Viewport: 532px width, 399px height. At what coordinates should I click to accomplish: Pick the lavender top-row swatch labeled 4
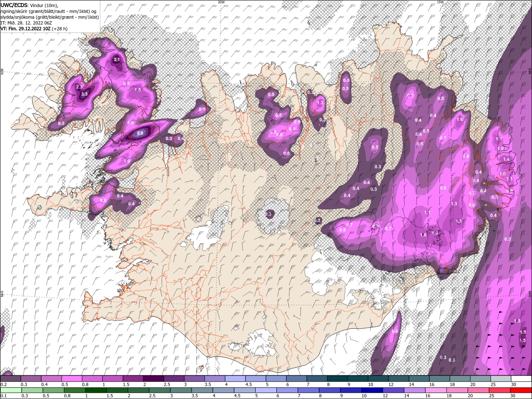point(235,379)
